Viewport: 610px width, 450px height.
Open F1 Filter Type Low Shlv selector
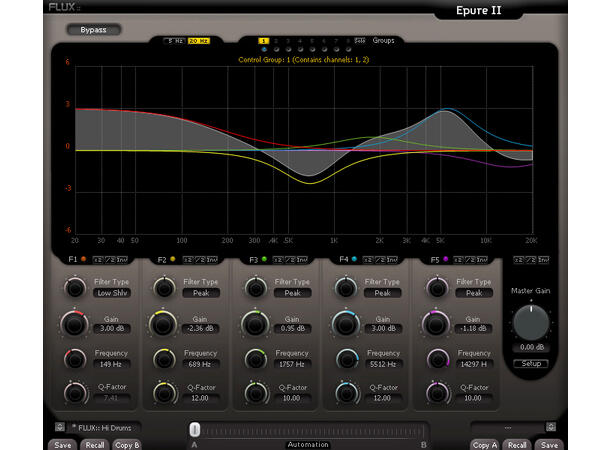(x=112, y=293)
